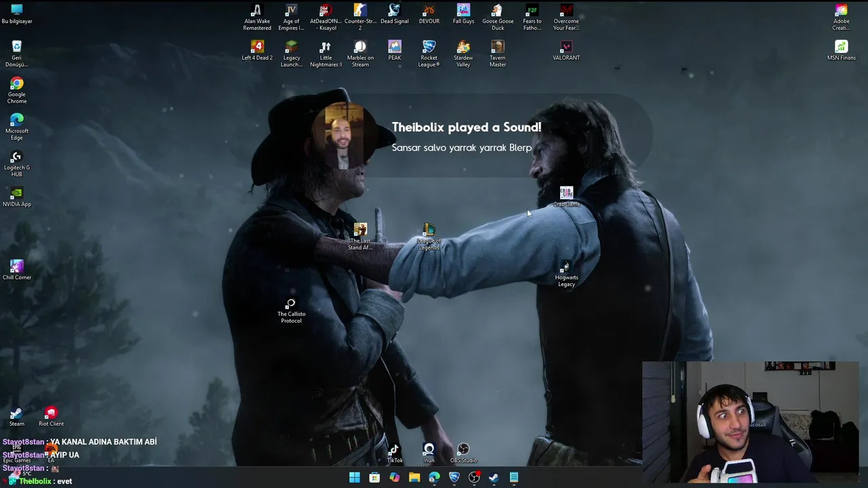
Task: Select MSN Finans desktop icon
Action: click(x=842, y=51)
